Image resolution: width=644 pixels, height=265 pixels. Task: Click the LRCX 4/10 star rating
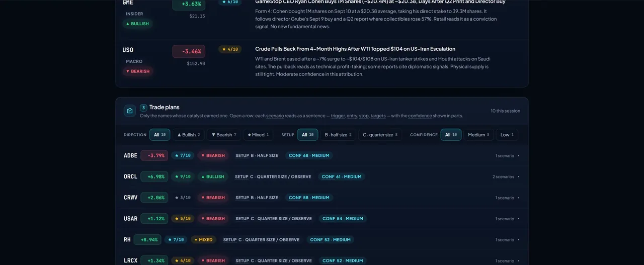(183, 260)
